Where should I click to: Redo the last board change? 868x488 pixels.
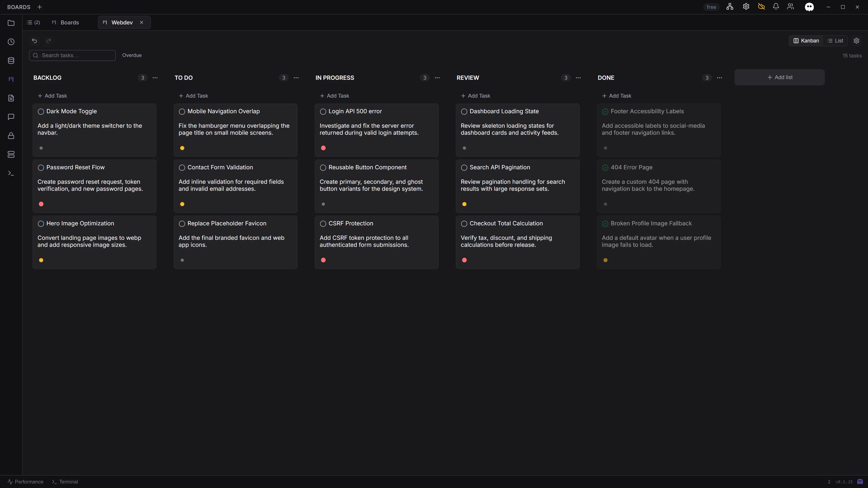tap(49, 41)
